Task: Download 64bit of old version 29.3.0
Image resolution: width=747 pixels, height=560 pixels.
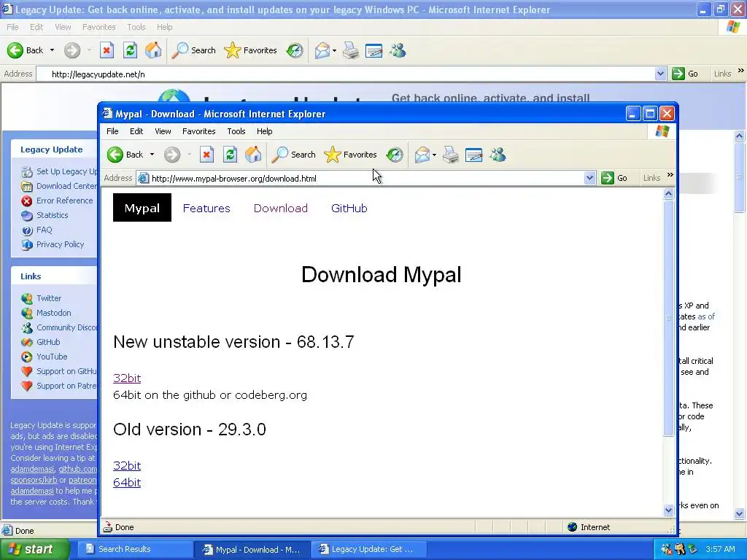Action: [127, 483]
